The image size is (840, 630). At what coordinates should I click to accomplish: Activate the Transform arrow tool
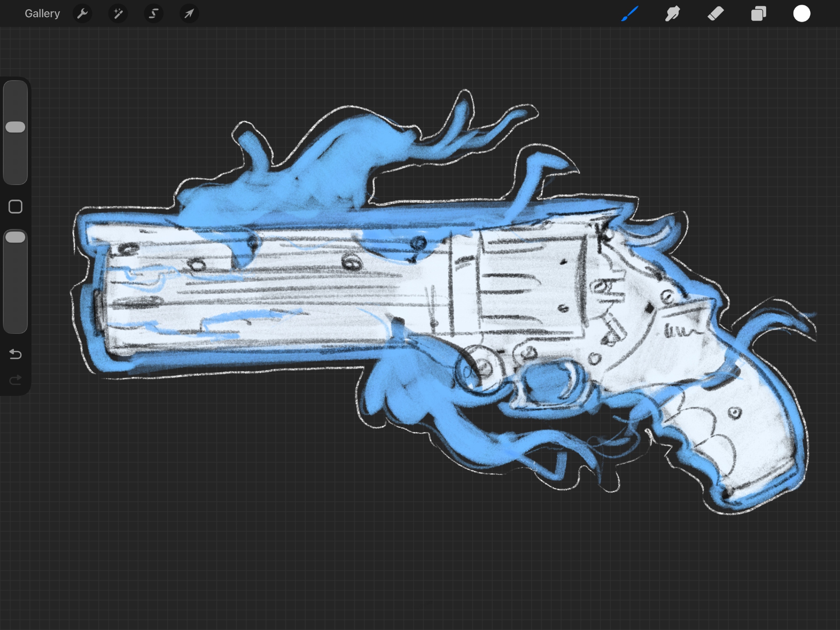pyautogui.click(x=189, y=13)
